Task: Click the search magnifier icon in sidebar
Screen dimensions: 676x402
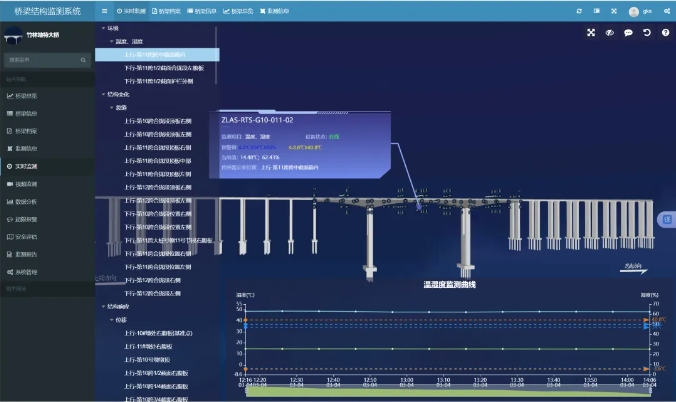Action: coord(85,60)
